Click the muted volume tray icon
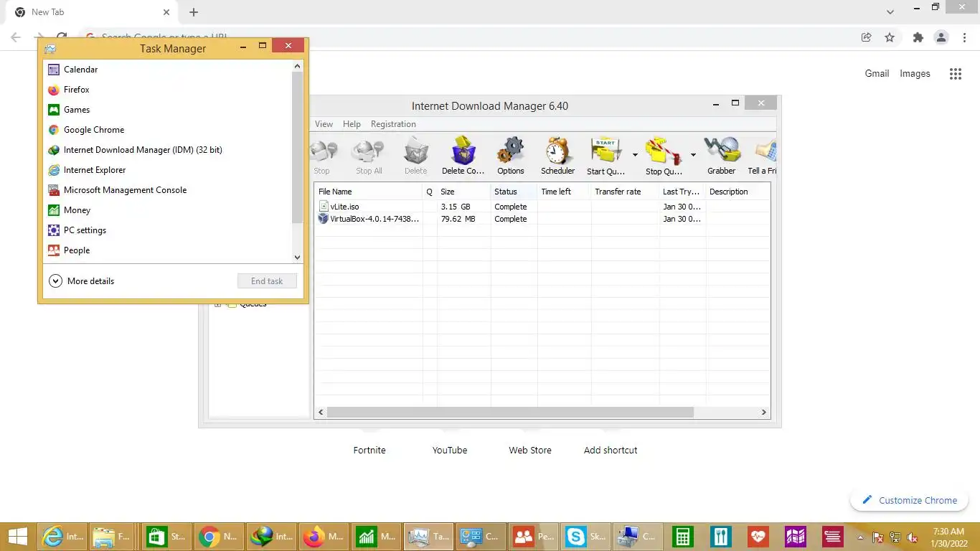 [x=913, y=537]
